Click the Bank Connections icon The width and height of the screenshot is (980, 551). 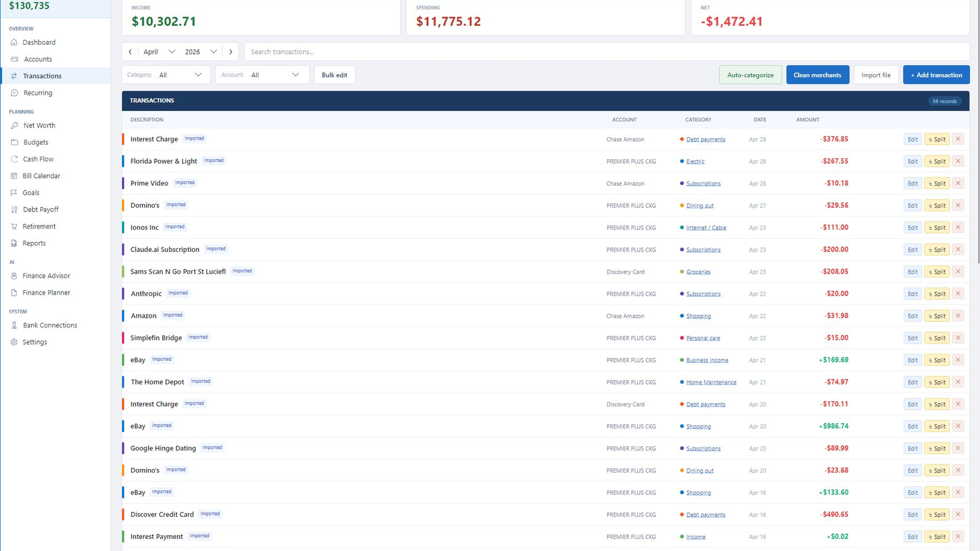(x=14, y=325)
